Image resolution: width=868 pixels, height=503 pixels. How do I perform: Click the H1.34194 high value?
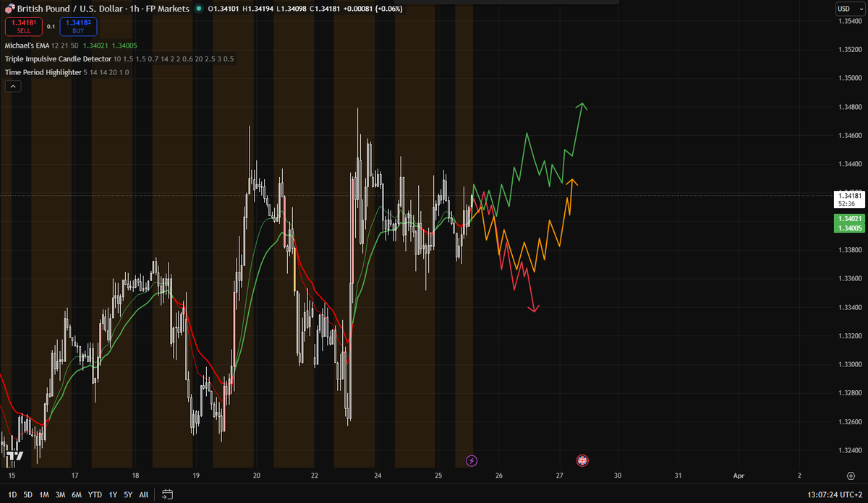coord(257,9)
